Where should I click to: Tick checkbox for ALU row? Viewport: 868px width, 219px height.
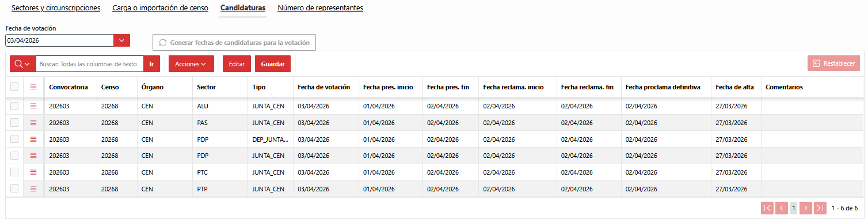(x=14, y=106)
